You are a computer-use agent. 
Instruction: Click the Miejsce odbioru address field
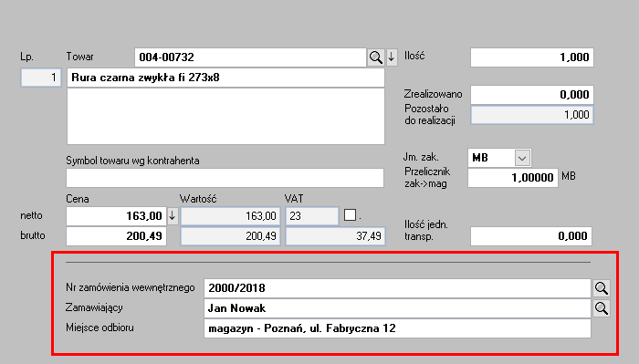click(397, 328)
